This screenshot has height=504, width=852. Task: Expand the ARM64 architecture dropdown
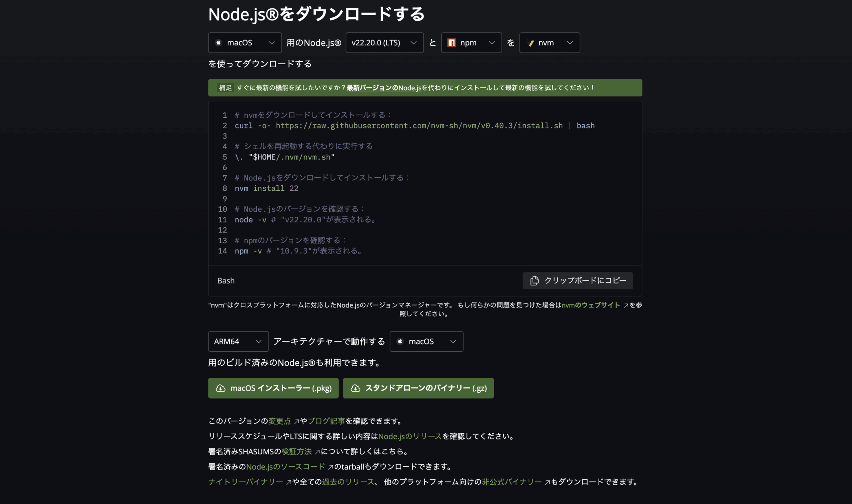point(238,342)
